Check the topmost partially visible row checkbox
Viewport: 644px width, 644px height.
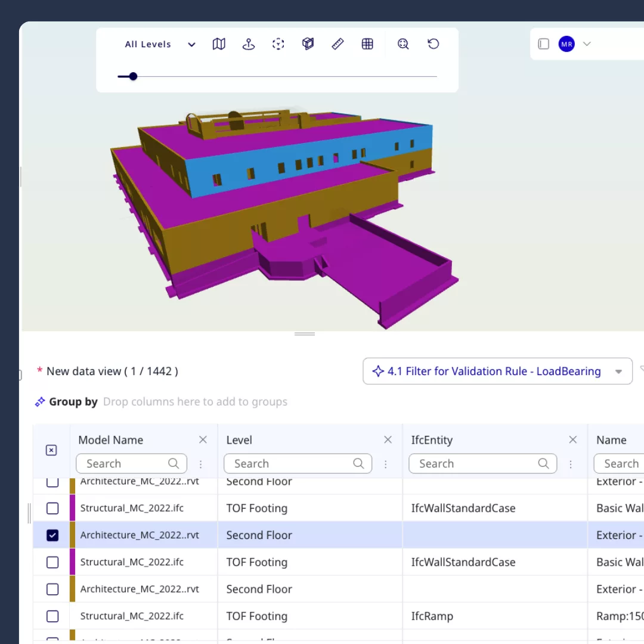coord(52,482)
